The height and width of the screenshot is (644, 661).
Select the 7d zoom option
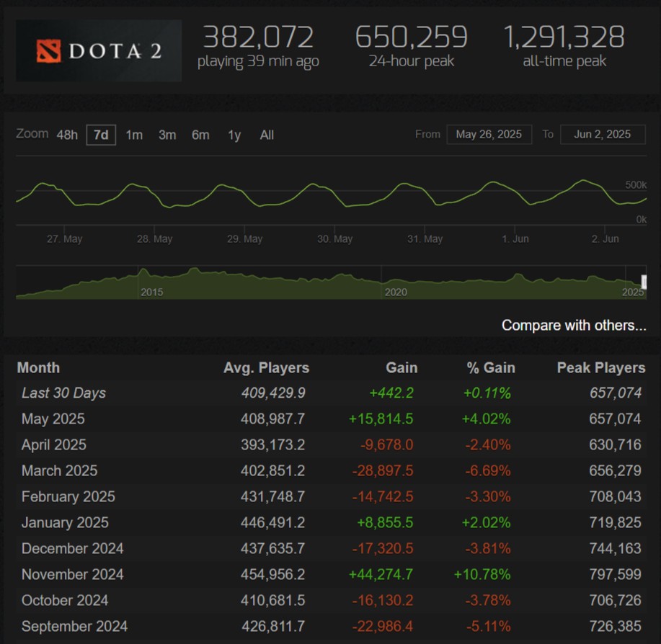coord(101,135)
